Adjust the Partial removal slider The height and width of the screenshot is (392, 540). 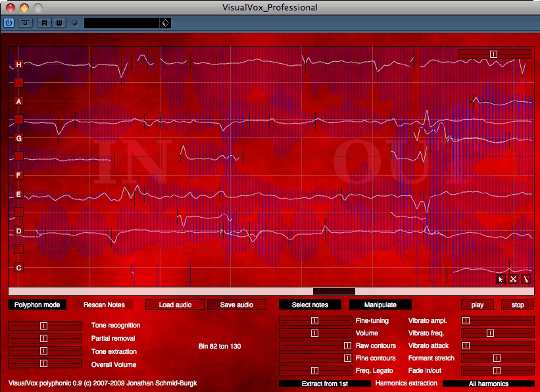(45, 338)
